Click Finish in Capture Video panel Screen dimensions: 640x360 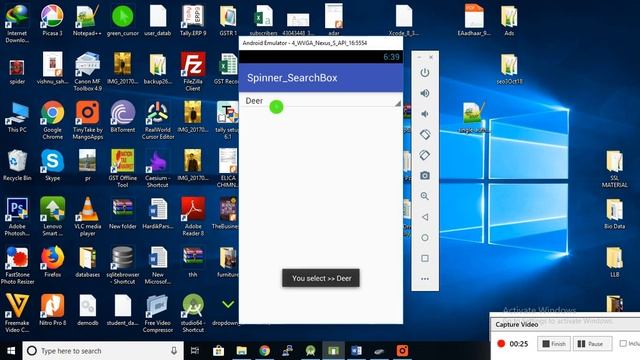coord(553,344)
